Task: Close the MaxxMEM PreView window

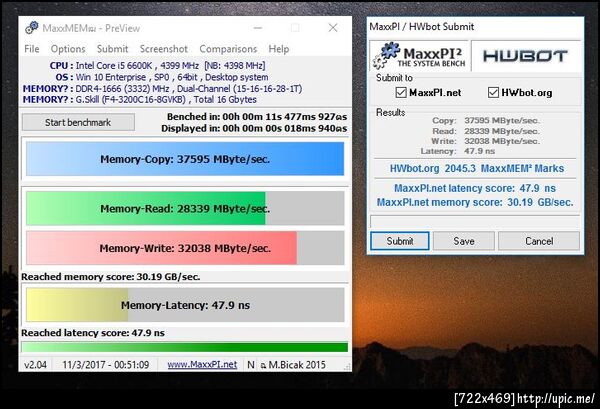Action: 333,28
